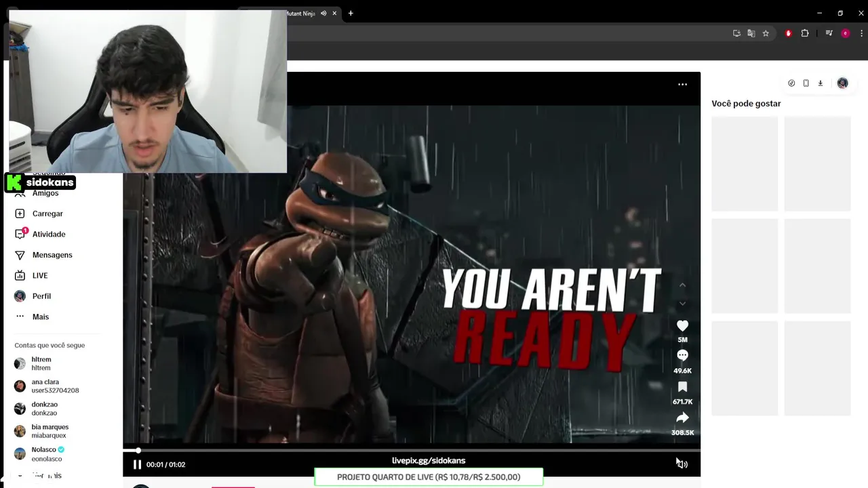The width and height of the screenshot is (868, 488).
Task: Open the Carregar upload page
Action: (x=47, y=213)
